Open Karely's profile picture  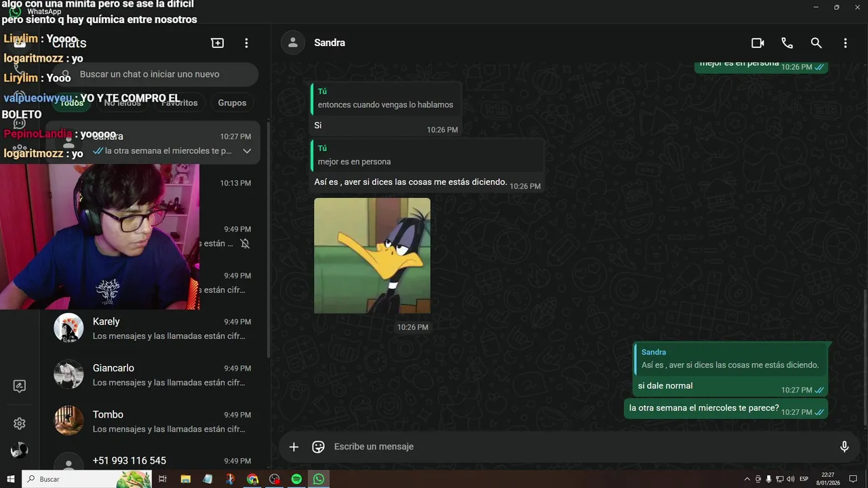point(68,328)
